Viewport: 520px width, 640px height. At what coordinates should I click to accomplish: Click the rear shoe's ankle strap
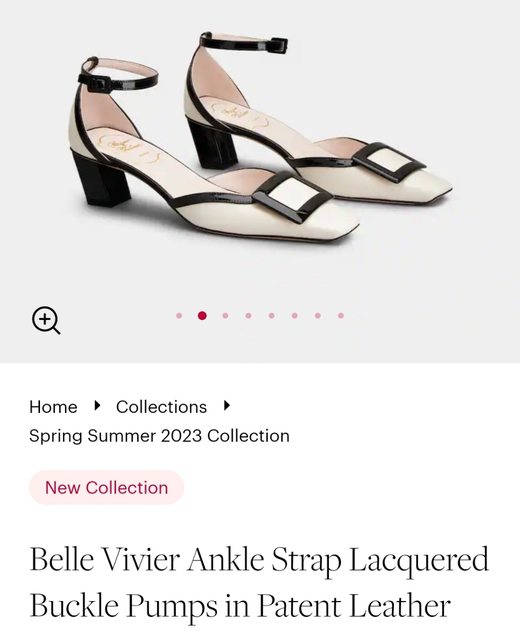coord(243,42)
